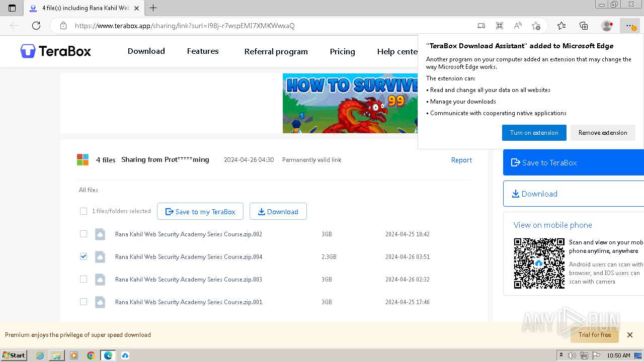Open the new tab plus button
This screenshot has width=644, height=362.
coord(153,8)
